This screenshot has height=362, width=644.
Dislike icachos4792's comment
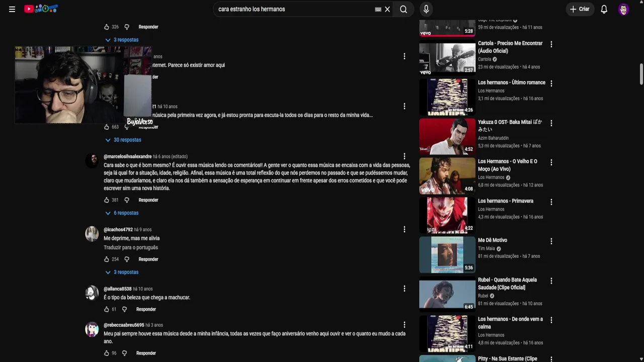point(127,259)
